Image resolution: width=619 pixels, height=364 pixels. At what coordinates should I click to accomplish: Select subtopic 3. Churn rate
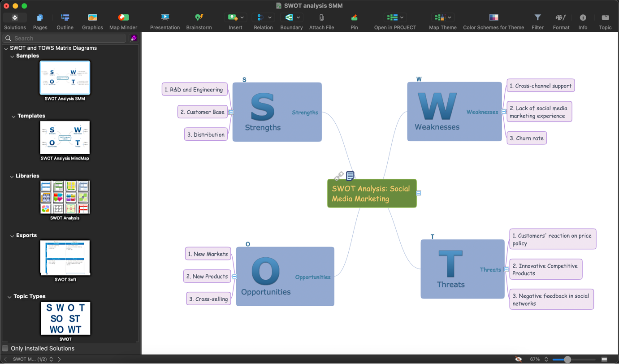[x=527, y=138]
